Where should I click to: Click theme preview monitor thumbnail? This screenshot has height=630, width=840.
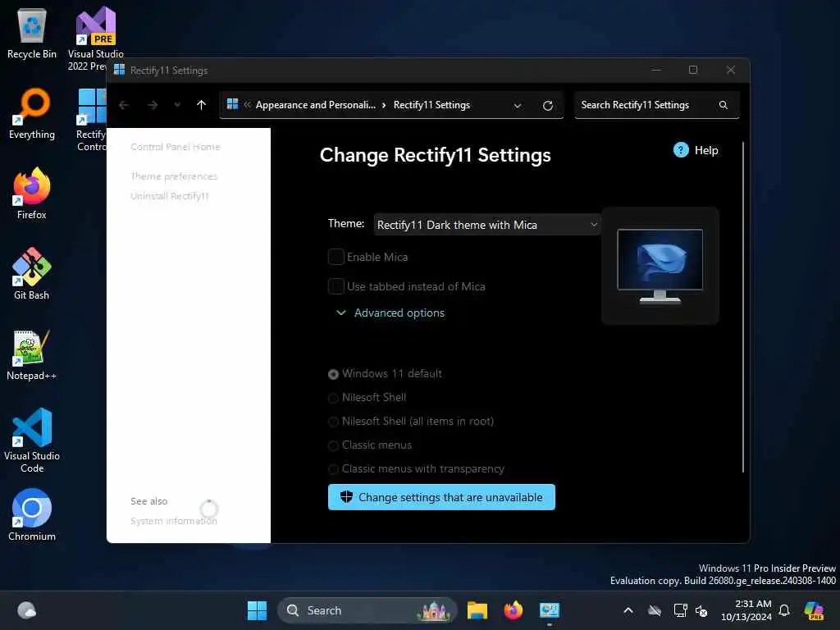(660, 266)
